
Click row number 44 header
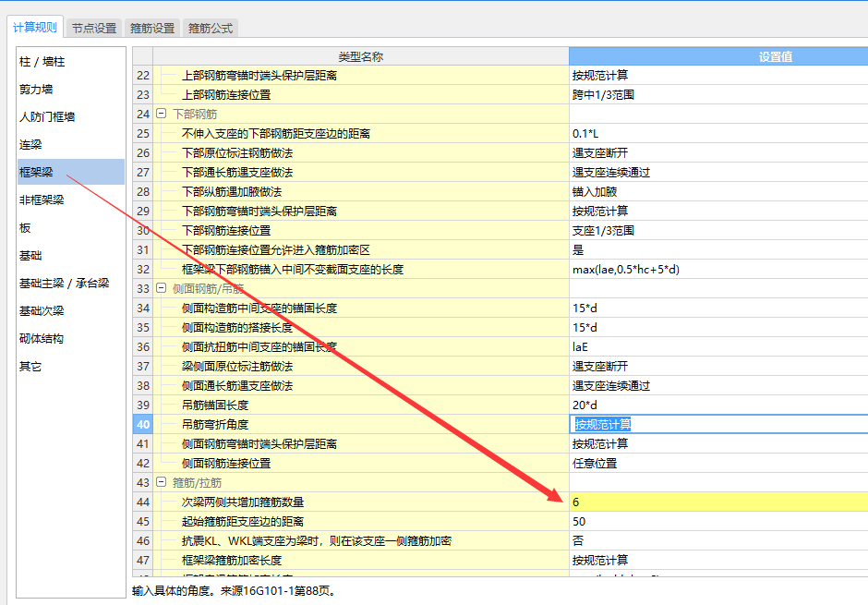[143, 502]
